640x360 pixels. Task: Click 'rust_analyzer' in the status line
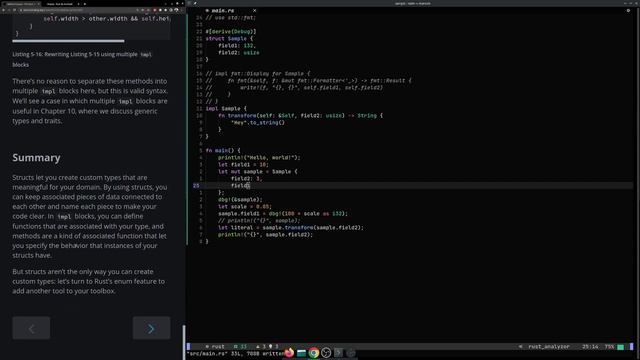coord(549,346)
